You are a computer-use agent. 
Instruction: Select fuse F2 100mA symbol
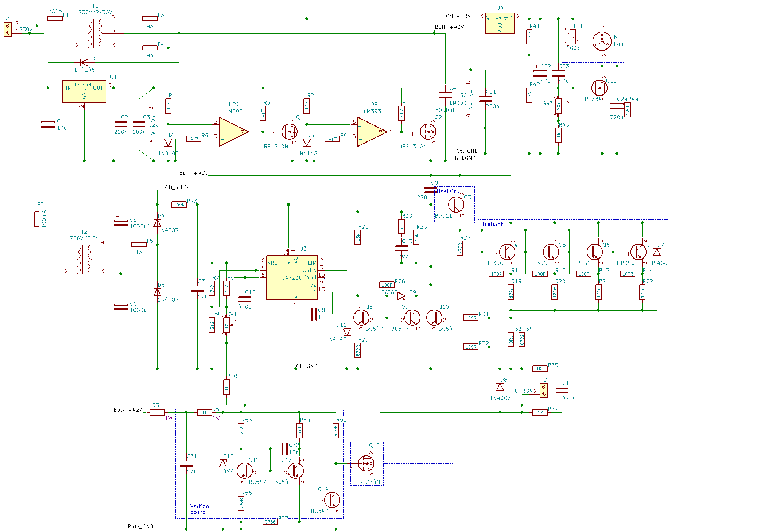tap(37, 219)
